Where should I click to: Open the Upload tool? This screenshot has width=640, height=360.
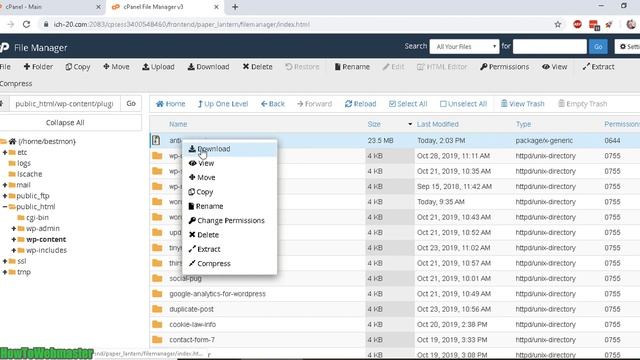tap(158, 67)
